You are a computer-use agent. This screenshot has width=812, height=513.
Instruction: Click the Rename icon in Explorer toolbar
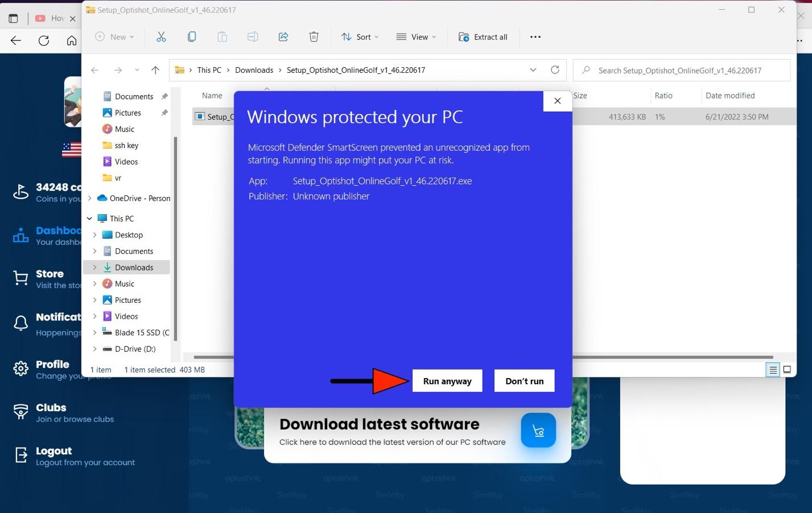253,37
